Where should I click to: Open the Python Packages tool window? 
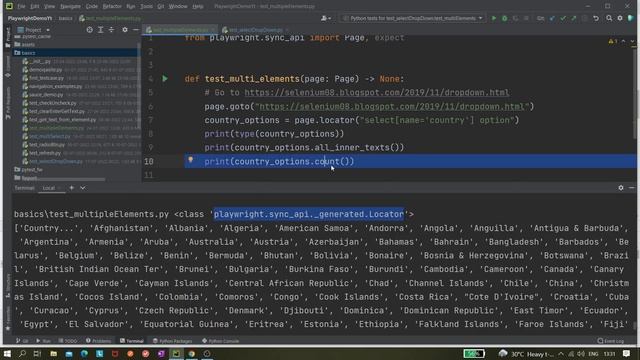pos(172,341)
